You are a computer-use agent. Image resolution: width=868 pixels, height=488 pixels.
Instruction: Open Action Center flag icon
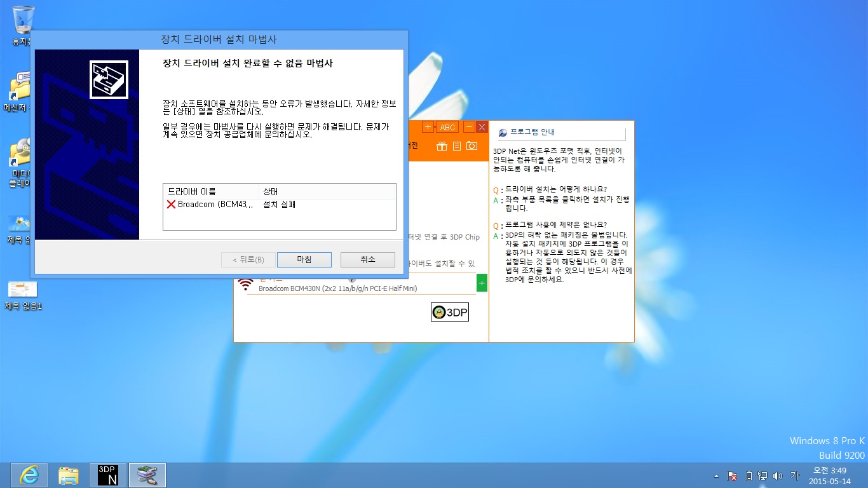(732, 475)
